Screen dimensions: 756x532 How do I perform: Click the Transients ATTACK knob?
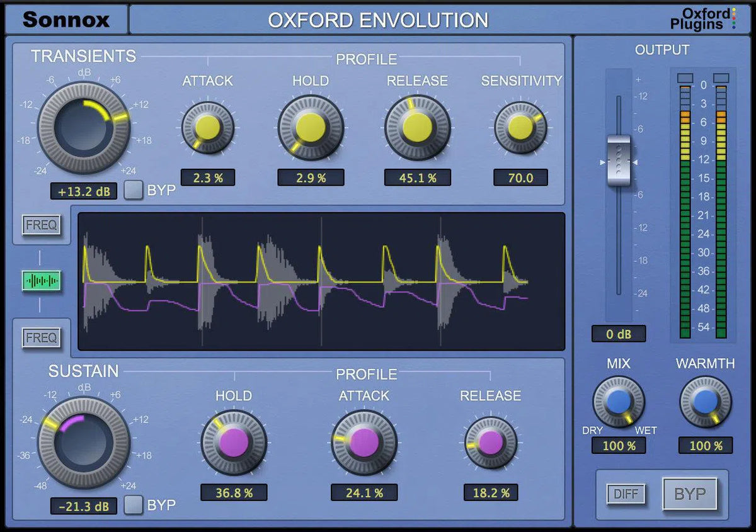coord(207,127)
